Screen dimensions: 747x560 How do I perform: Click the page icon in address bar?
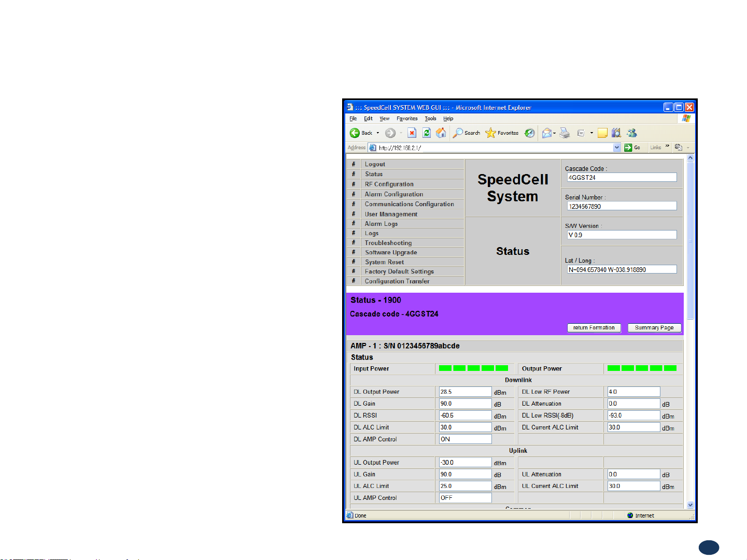click(373, 148)
